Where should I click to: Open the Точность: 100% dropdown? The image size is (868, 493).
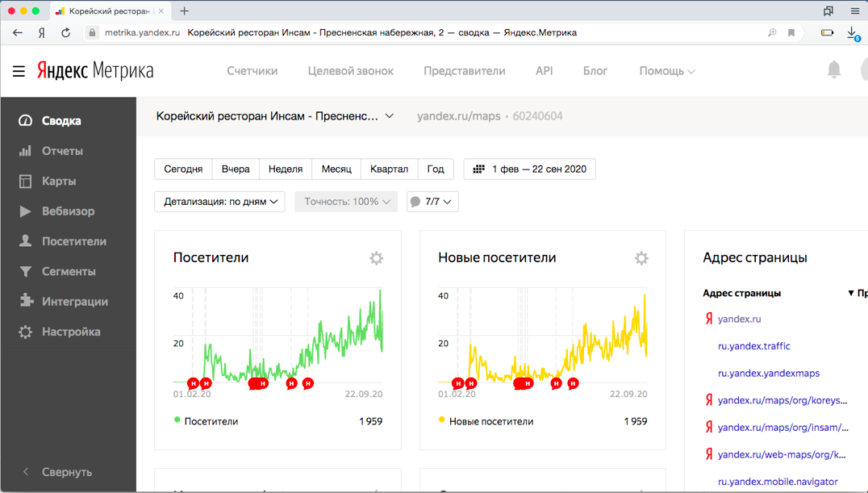tap(346, 202)
